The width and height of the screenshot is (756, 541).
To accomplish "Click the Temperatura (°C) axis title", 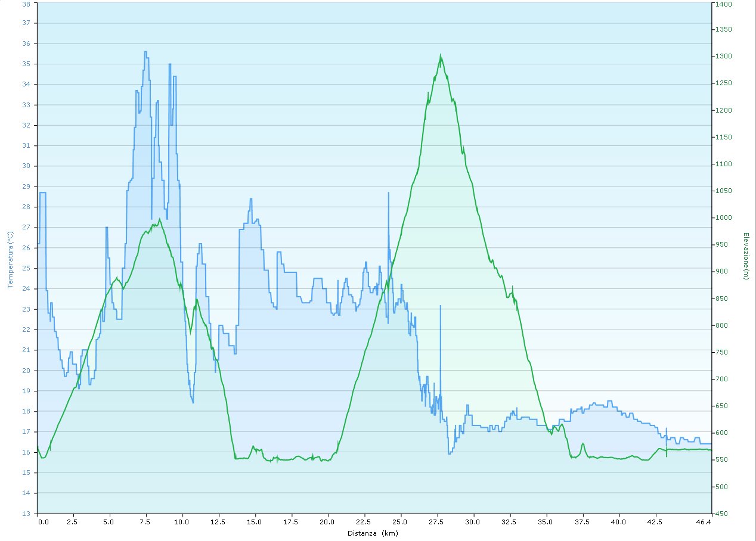I will pyautogui.click(x=10, y=259).
